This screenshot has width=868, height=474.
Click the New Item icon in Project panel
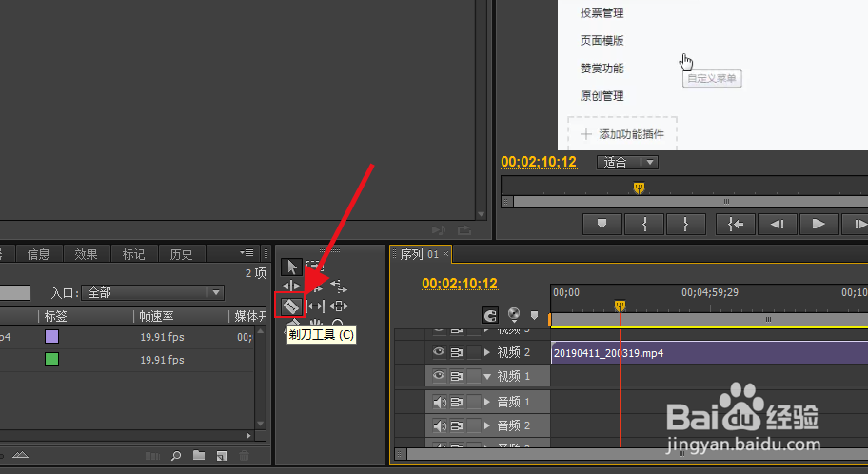(222, 456)
